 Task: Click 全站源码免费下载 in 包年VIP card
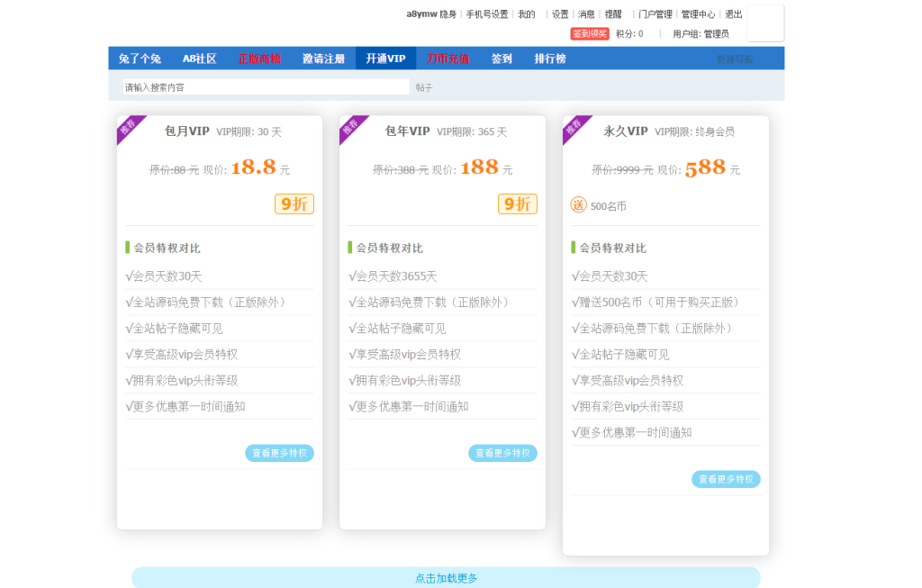[429, 303]
